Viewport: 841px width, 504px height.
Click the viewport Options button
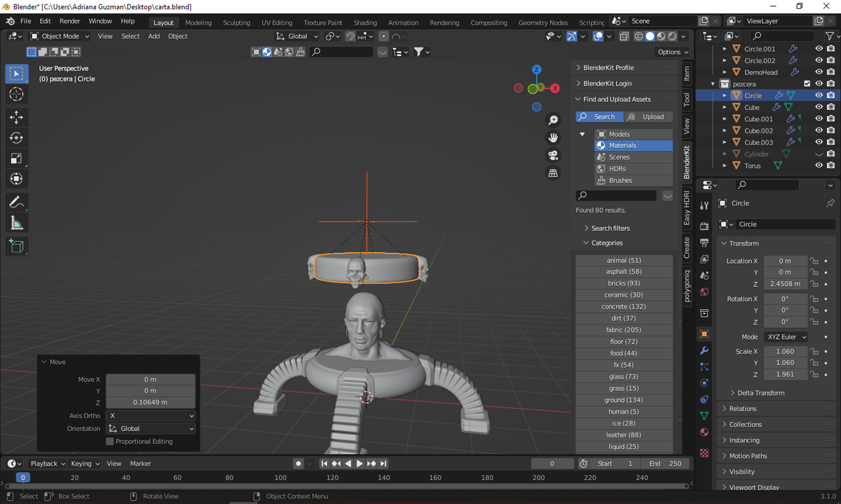point(673,52)
